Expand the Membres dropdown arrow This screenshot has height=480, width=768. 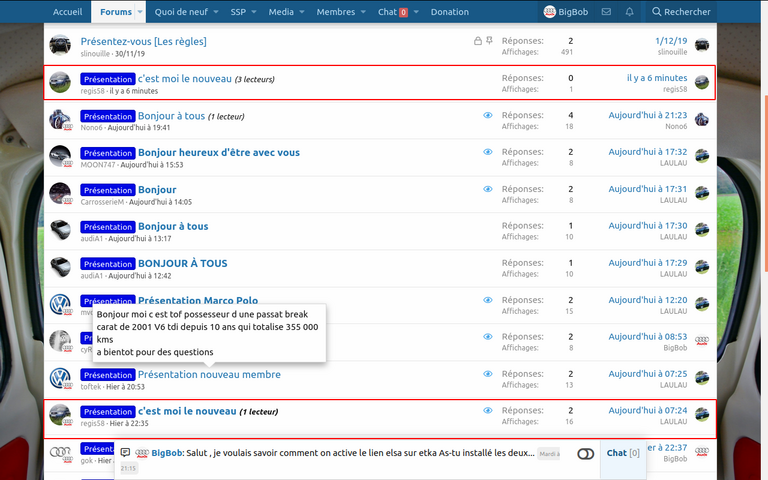pos(363,12)
